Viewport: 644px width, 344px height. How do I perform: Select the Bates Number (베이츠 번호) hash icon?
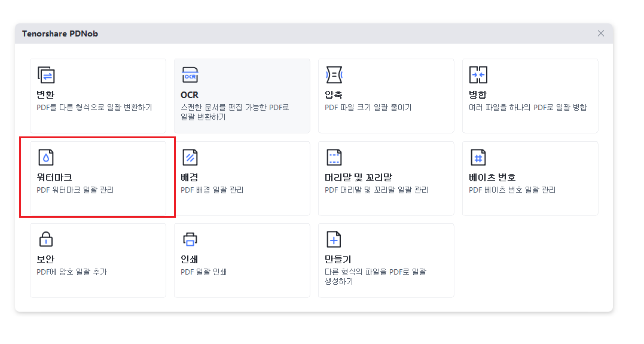click(x=478, y=157)
